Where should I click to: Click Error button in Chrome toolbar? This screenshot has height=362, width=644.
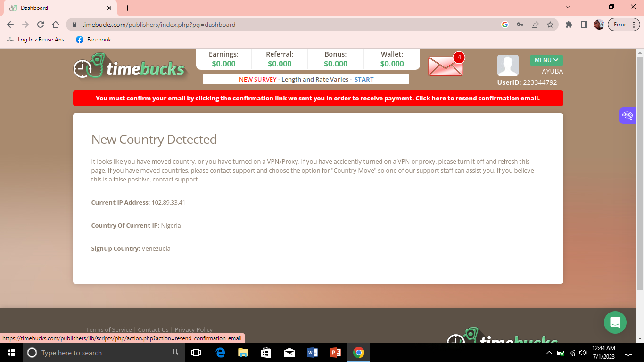[x=624, y=25]
